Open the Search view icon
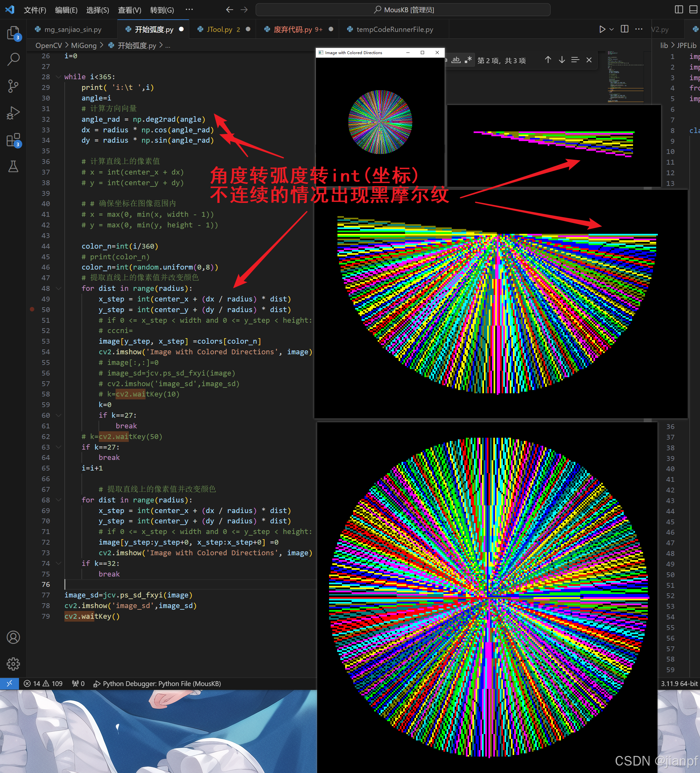This screenshot has width=700, height=773. tap(14, 59)
